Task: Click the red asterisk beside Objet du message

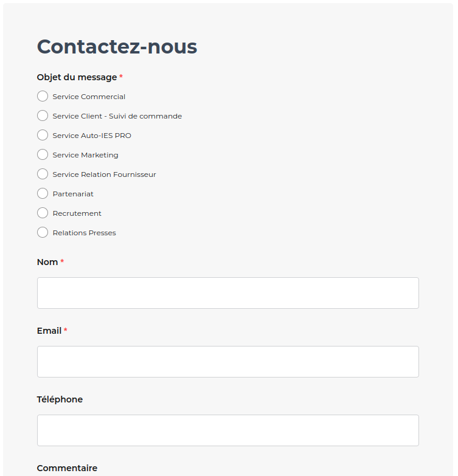Action: pos(121,76)
